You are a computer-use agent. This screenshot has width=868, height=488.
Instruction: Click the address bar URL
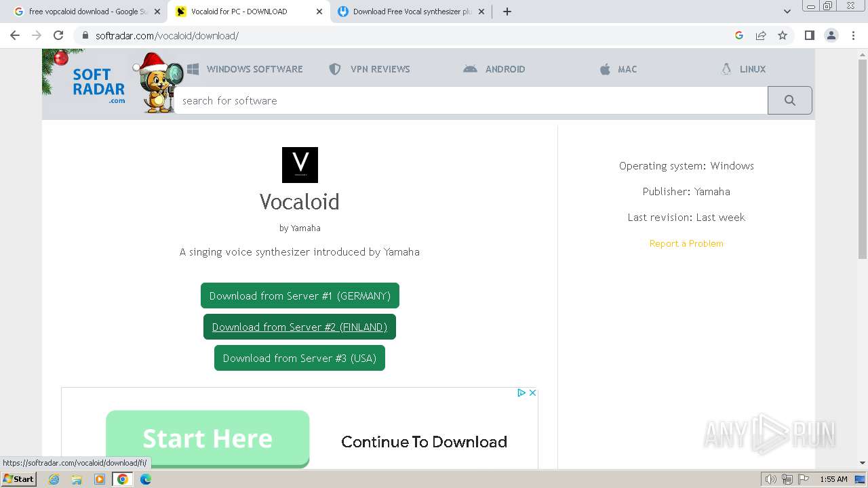coord(167,35)
